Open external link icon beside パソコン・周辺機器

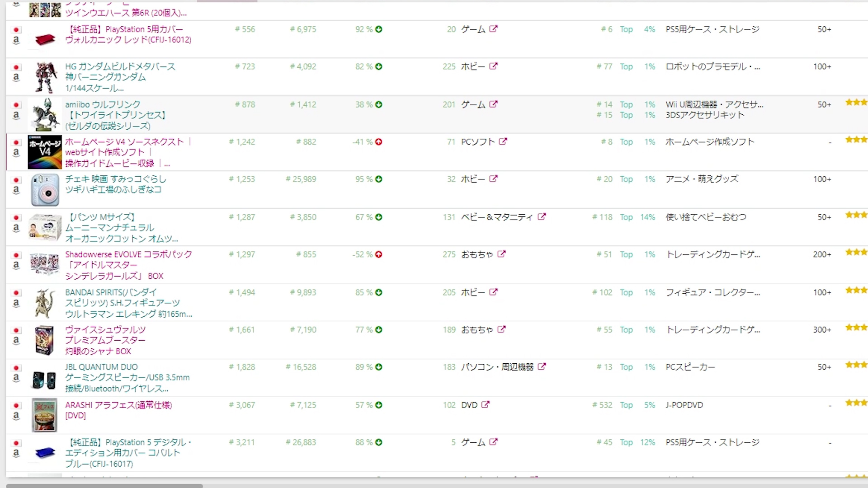point(542,366)
